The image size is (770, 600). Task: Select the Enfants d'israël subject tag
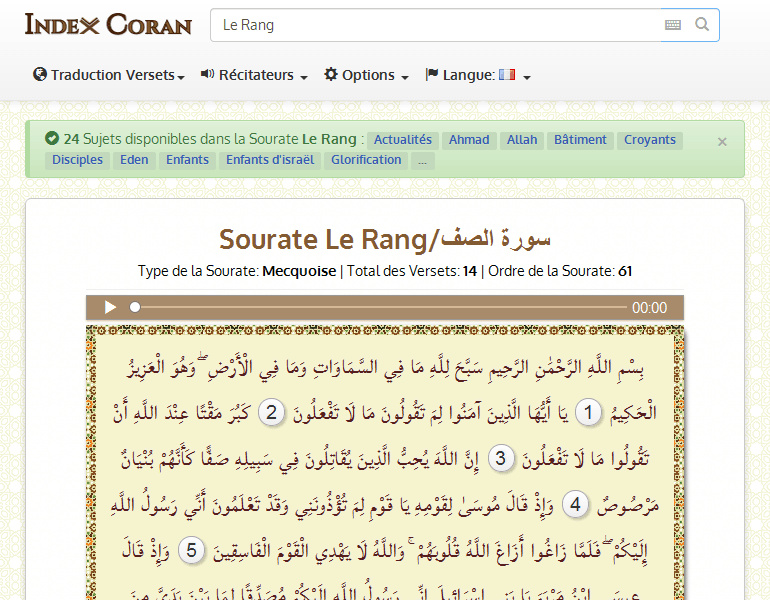[x=270, y=160]
